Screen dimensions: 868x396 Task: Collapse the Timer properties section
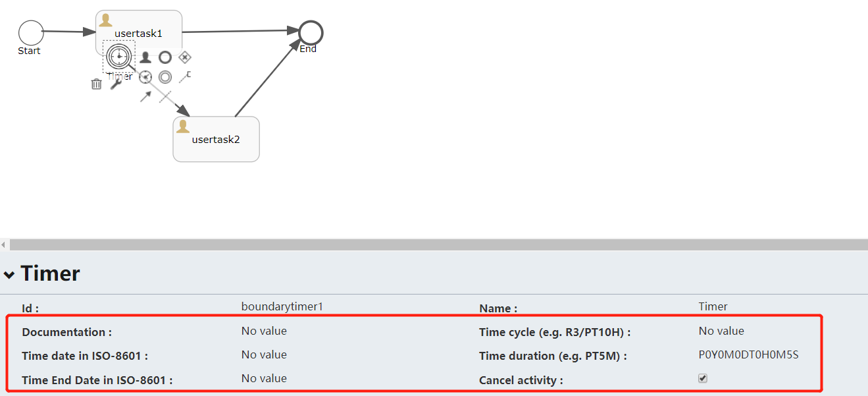[9, 273]
